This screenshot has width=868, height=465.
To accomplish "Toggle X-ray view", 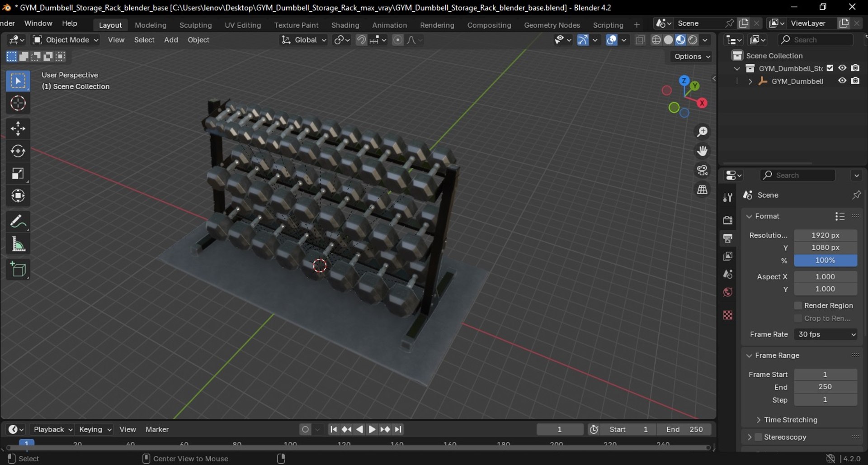I will [640, 40].
